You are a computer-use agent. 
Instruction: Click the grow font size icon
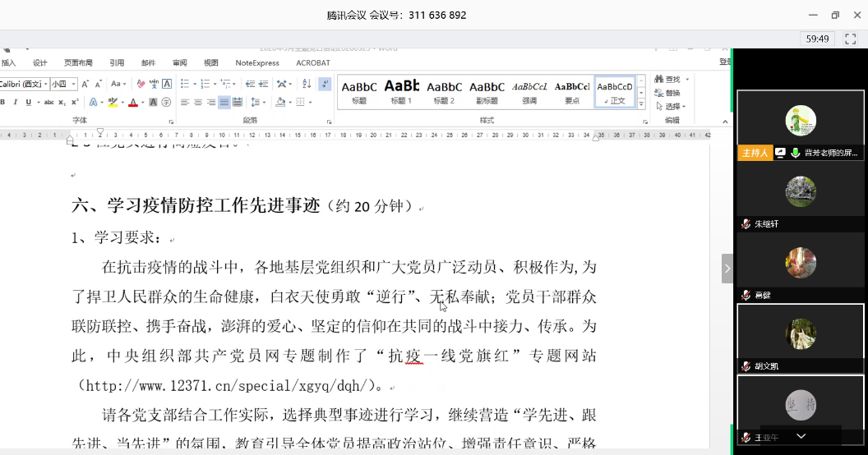click(x=85, y=84)
